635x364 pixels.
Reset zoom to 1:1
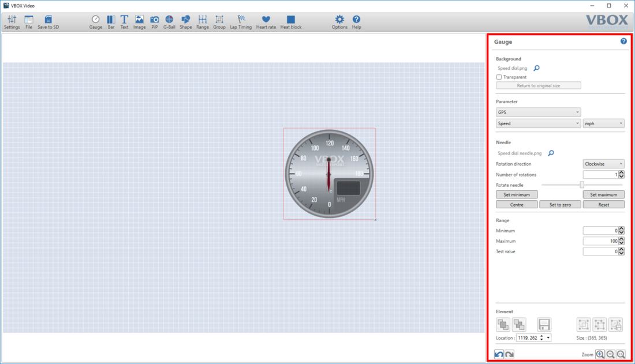(621, 354)
